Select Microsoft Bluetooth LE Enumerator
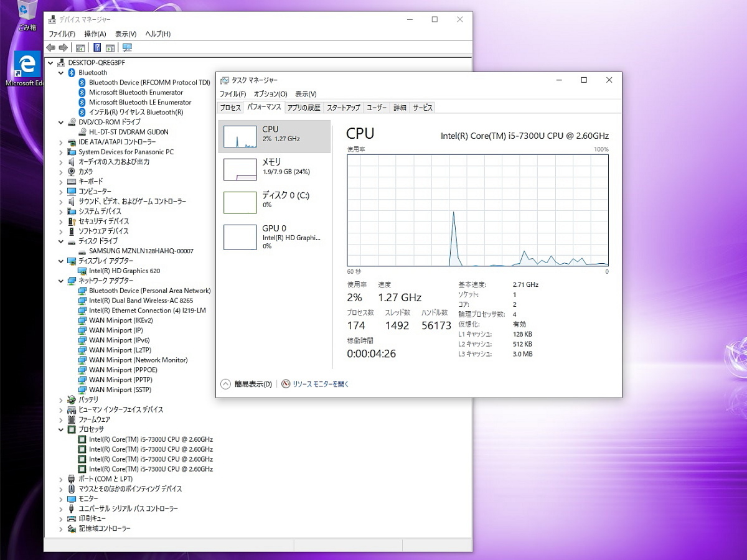747x560 pixels. 140,103
